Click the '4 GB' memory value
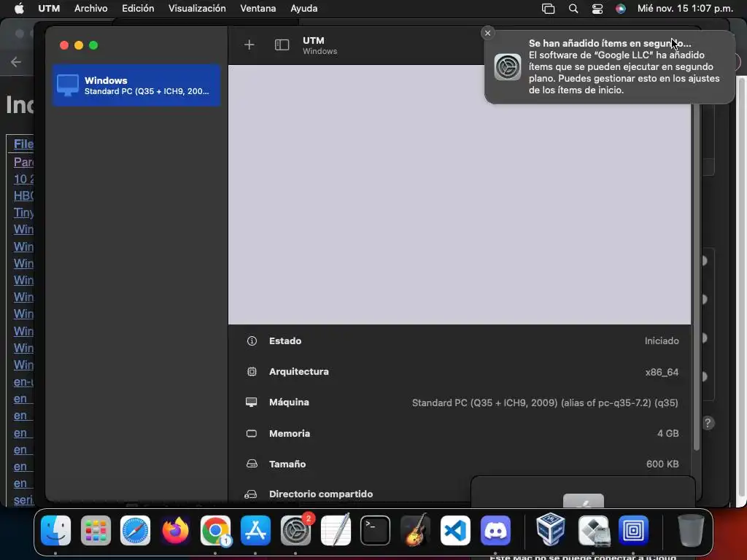 coord(668,433)
